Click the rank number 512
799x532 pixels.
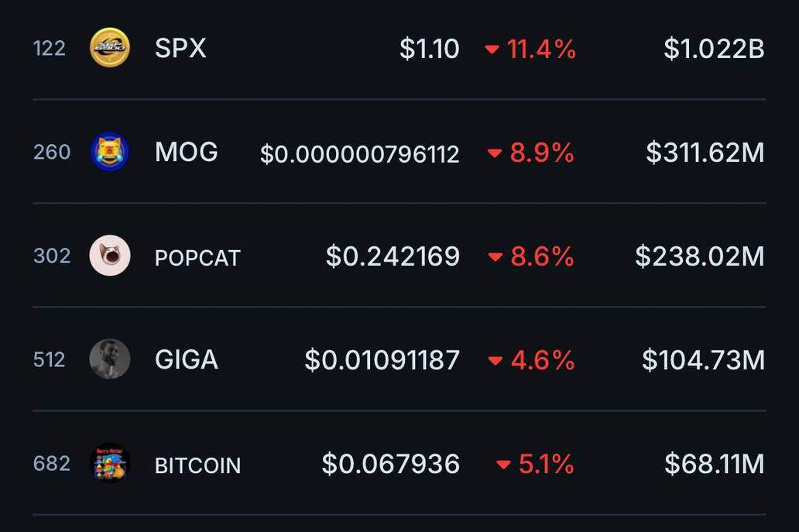pos(50,360)
